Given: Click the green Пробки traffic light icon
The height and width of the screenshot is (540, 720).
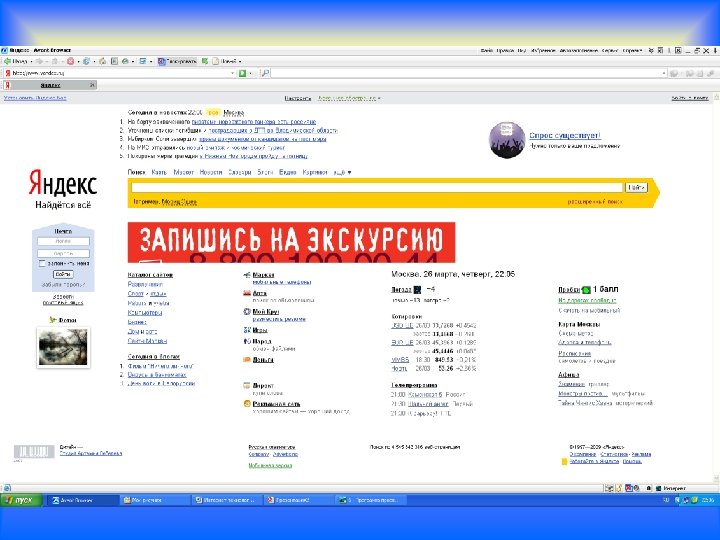Looking at the screenshot, I should (586, 290).
